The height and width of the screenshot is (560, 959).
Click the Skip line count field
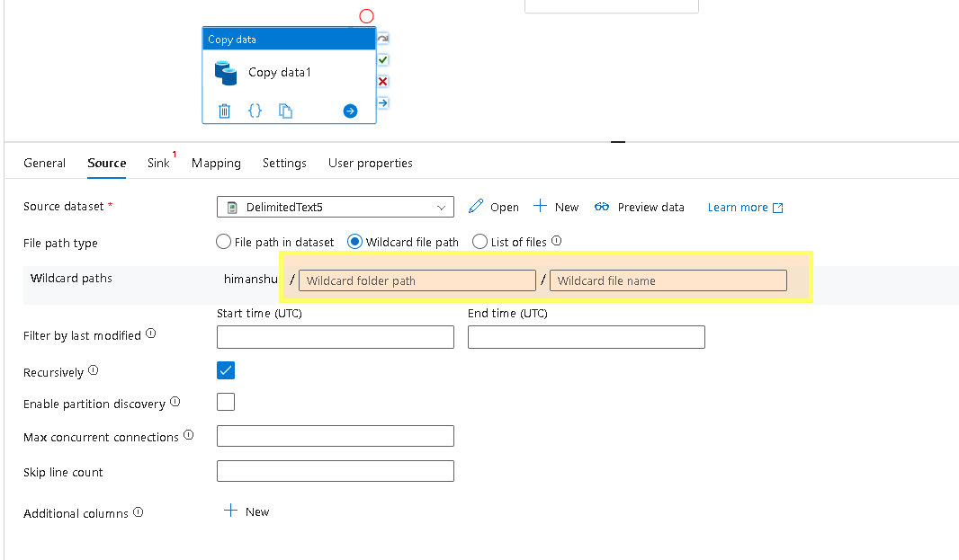point(336,471)
